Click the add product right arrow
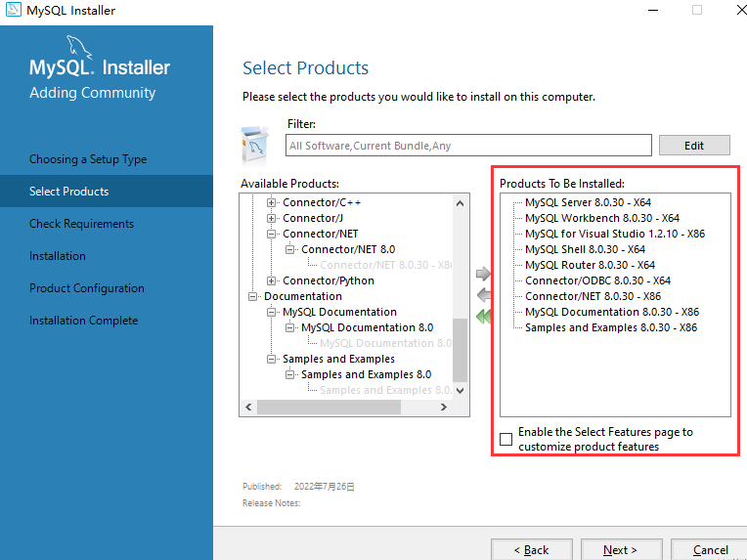747x560 pixels. 483,274
